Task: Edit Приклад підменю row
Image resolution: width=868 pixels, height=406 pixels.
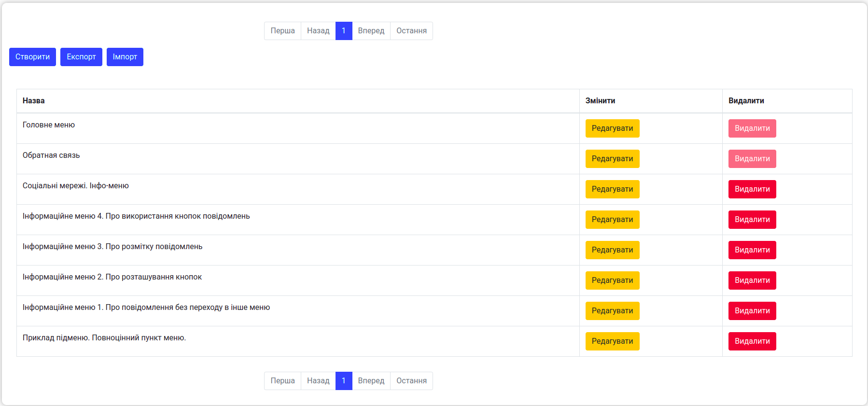Action: point(612,341)
